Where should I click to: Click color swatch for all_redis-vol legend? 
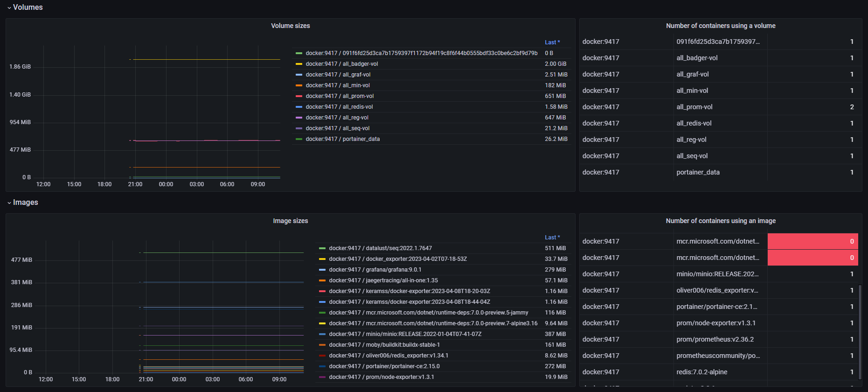pos(299,107)
